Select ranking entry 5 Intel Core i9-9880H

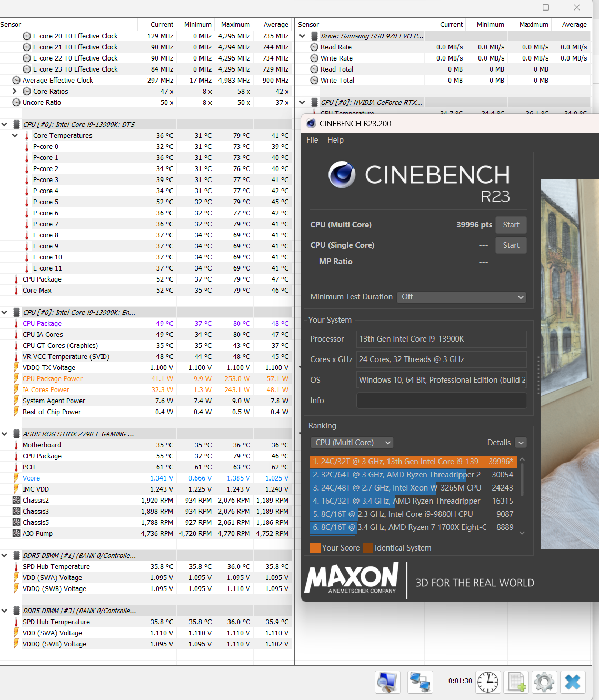coord(413,514)
